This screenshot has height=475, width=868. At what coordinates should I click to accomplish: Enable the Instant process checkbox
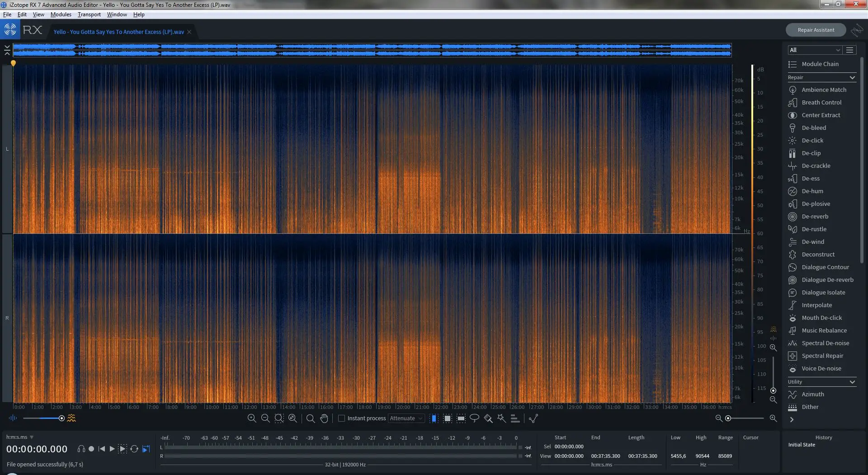(342, 418)
